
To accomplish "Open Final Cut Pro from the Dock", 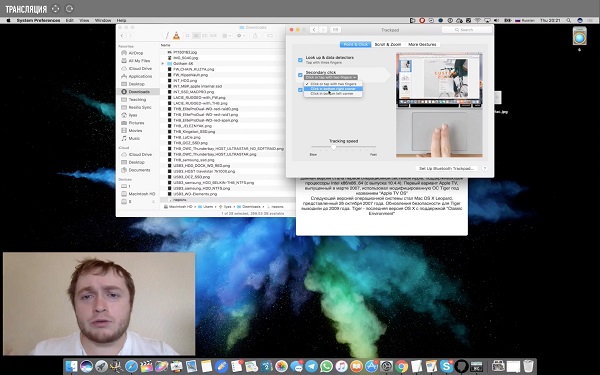I will pos(146,367).
